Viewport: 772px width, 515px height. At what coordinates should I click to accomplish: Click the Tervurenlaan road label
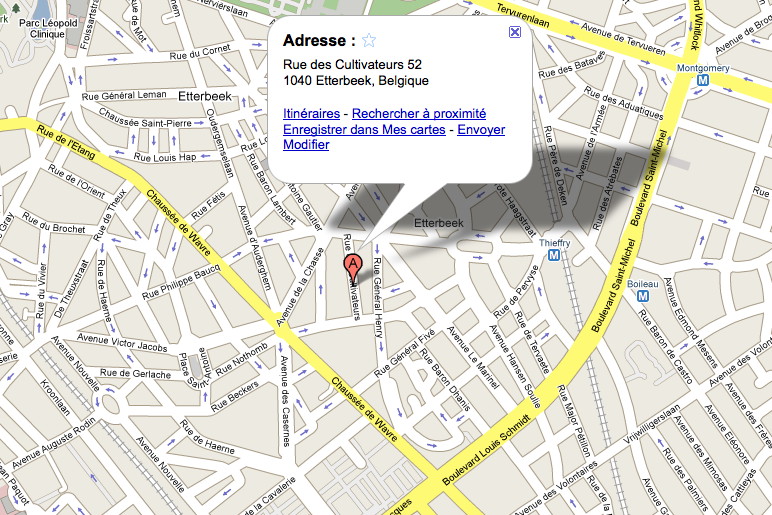(x=522, y=15)
